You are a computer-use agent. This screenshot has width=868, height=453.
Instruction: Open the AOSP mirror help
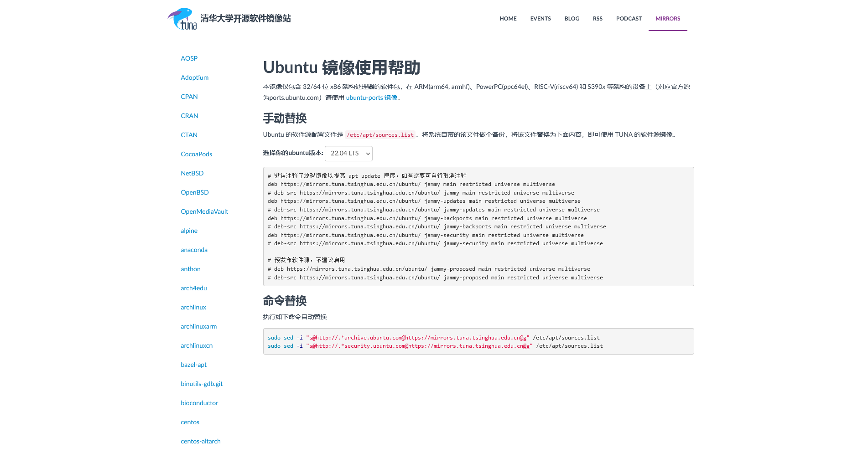[189, 58]
